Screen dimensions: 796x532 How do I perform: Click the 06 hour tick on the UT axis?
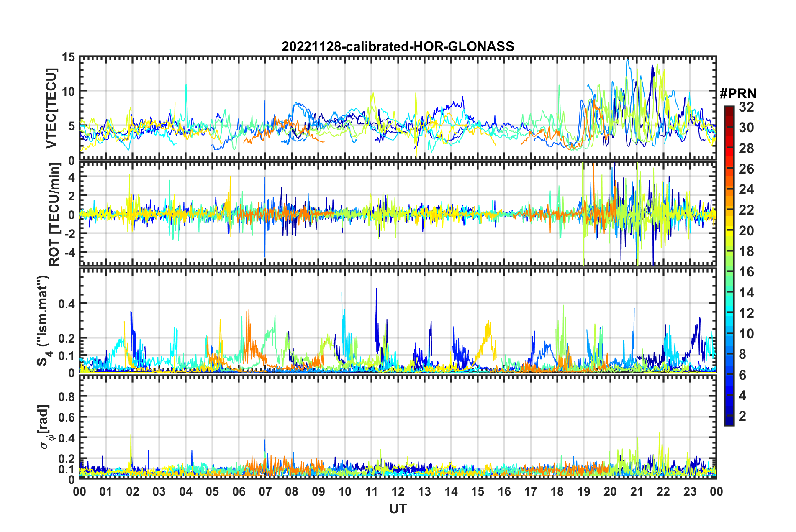[239, 491]
